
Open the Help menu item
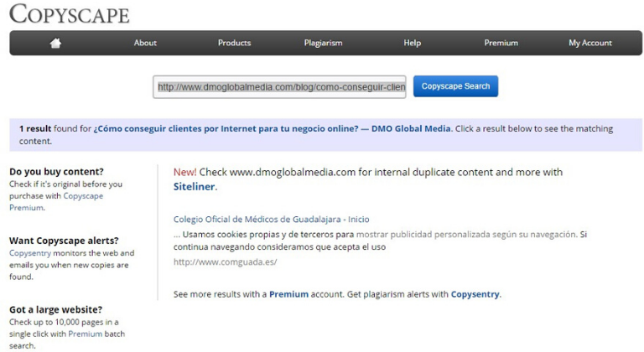[412, 43]
